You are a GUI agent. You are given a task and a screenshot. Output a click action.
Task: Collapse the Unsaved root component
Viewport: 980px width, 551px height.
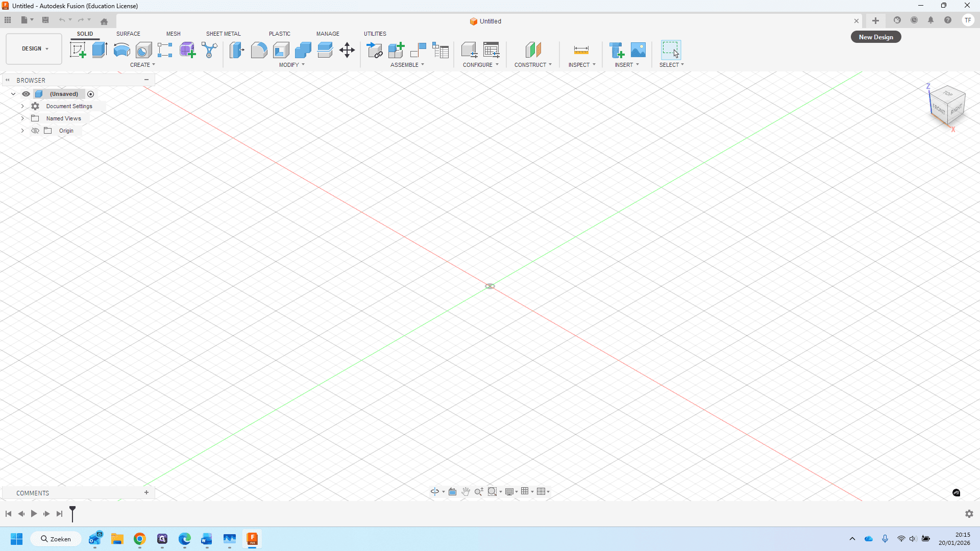[13, 94]
